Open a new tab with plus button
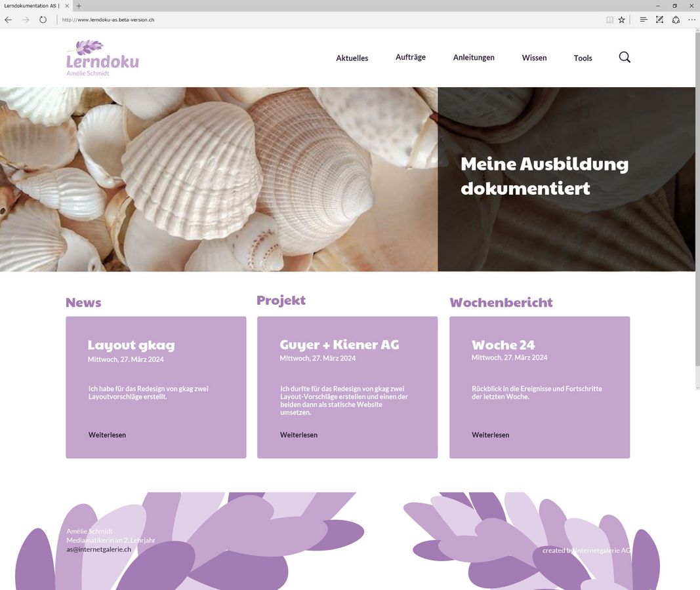700x590 pixels. point(79,6)
